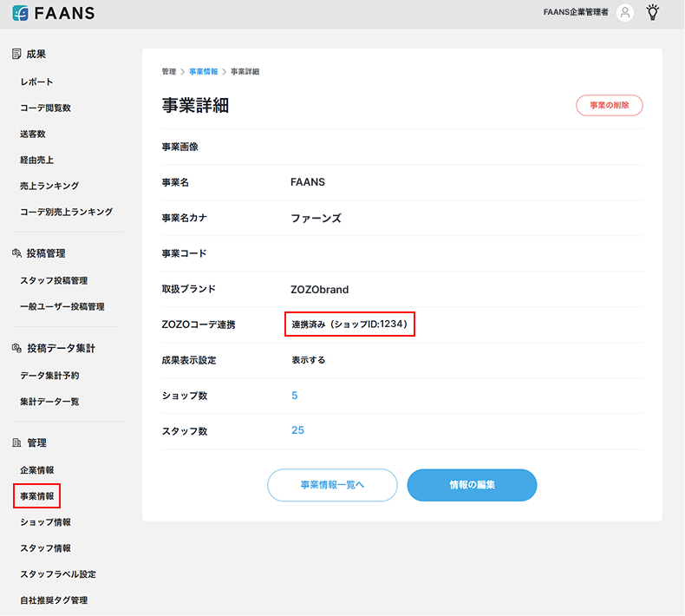This screenshot has width=685, height=616.
Task: Click the FAANS logo icon
Action: (20, 13)
